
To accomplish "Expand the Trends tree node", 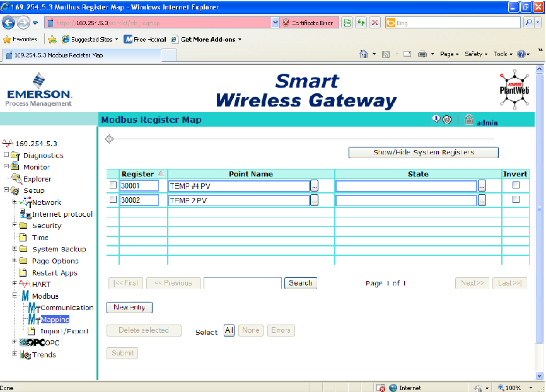I will [15, 354].
